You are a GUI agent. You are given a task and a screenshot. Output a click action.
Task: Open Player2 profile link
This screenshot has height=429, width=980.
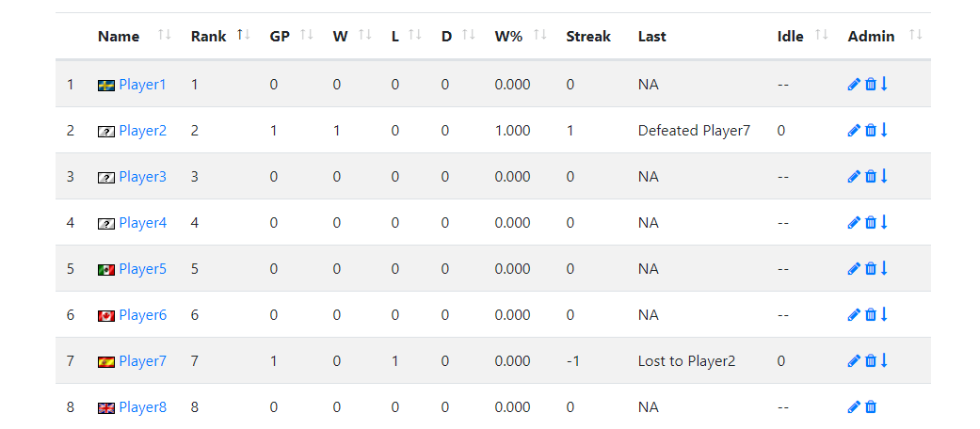tap(142, 131)
